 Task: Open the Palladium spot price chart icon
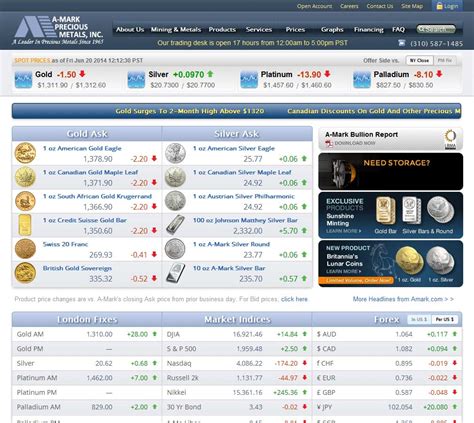click(x=362, y=80)
